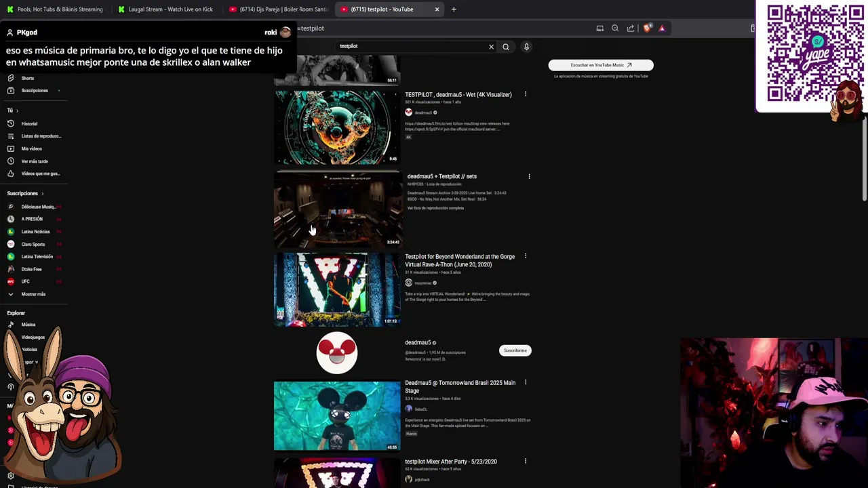The height and width of the screenshot is (488, 868).
Task: Click the cast/install icon in address bar
Action: (599, 28)
